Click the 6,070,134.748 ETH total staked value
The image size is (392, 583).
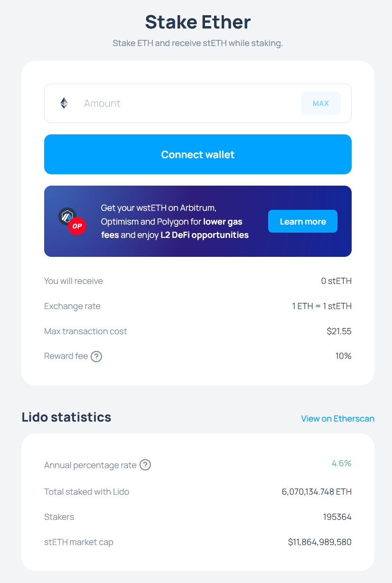pos(317,491)
